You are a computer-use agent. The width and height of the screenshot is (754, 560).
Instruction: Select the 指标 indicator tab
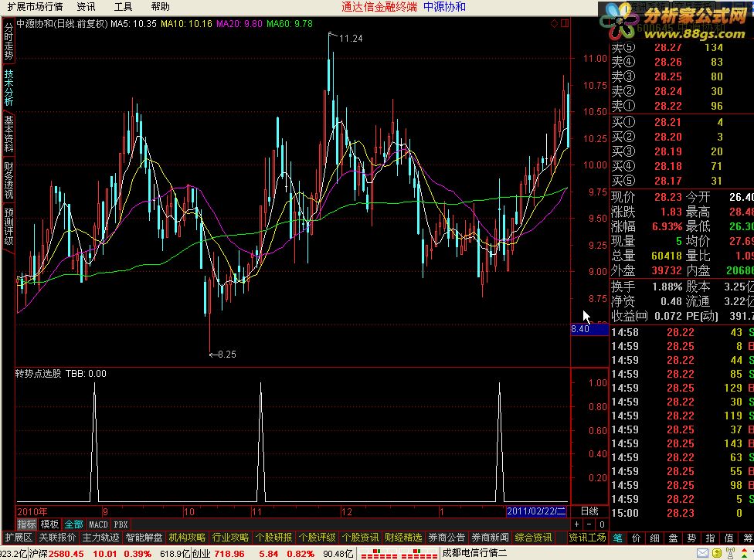[x=27, y=524]
